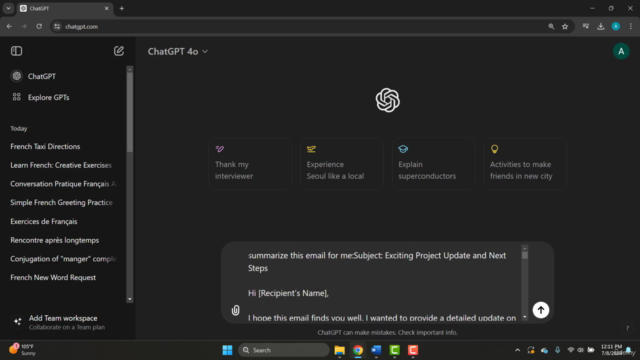Image resolution: width=640 pixels, height=360 pixels.
Task: Open Word from the taskbar
Action: [x=376, y=350]
